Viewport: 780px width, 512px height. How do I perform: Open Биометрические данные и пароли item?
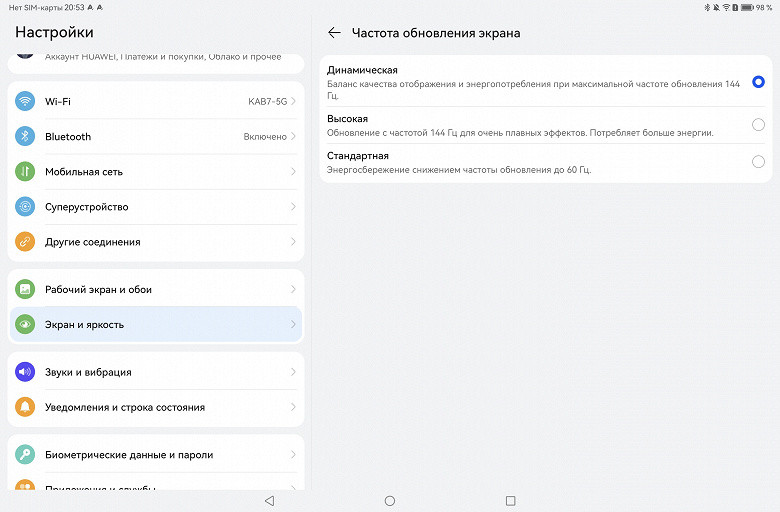(155, 455)
